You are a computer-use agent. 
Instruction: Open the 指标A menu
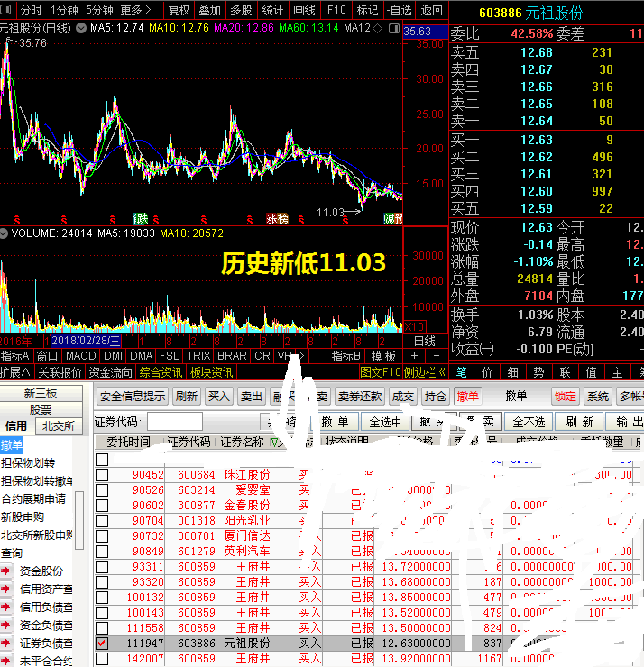(15, 356)
